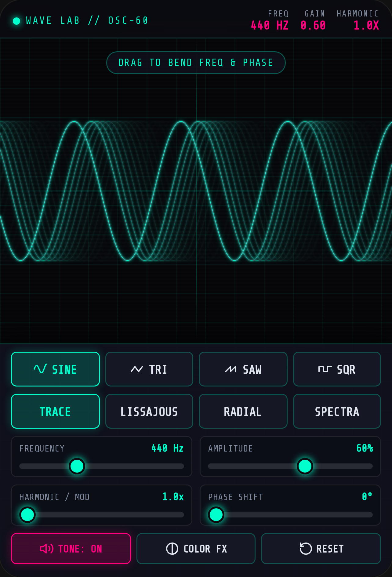Click the 60% value in Amplitude panel
The height and width of the screenshot is (577, 392).
[365, 448]
